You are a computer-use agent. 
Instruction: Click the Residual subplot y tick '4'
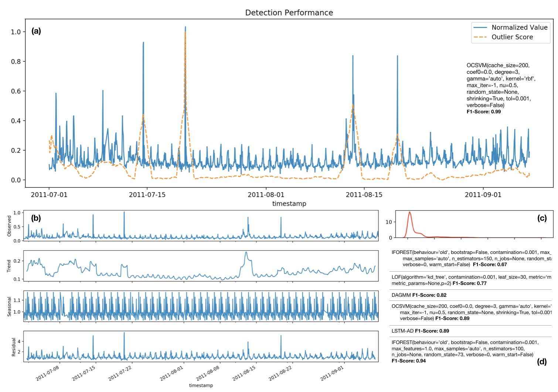click(19, 342)
